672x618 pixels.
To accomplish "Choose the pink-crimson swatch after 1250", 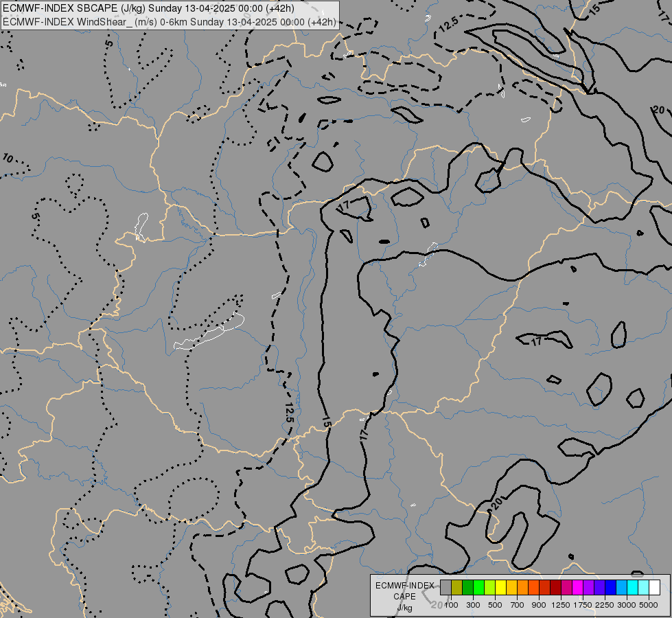I will pyautogui.click(x=566, y=587).
